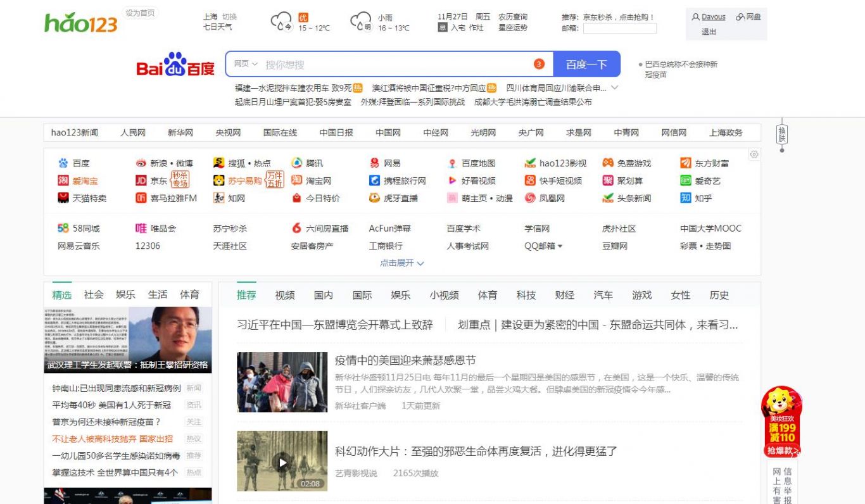Open the 搜狐·热点 icon link

219,163
